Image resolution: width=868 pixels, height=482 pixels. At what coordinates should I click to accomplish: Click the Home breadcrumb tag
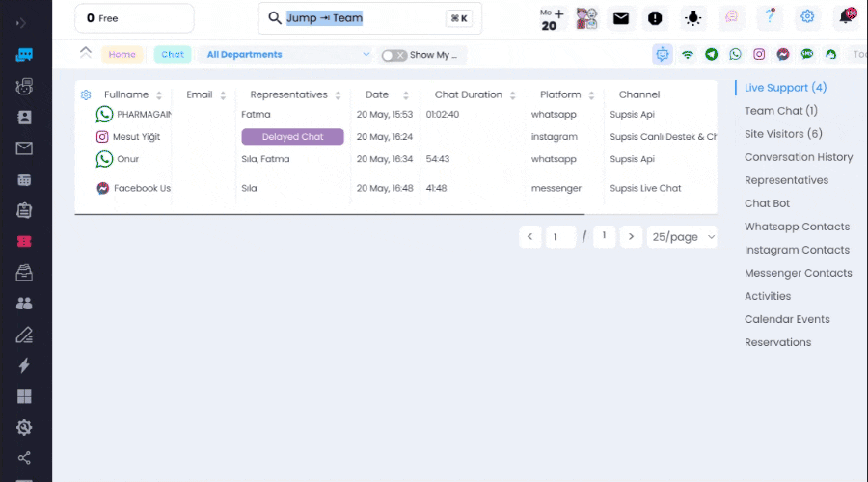pyautogui.click(x=122, y=54)
